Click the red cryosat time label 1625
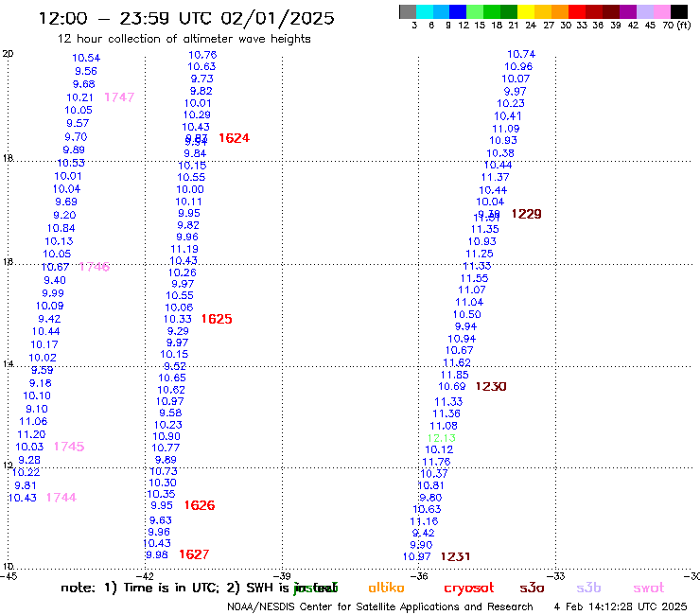 tap(217, 319)
